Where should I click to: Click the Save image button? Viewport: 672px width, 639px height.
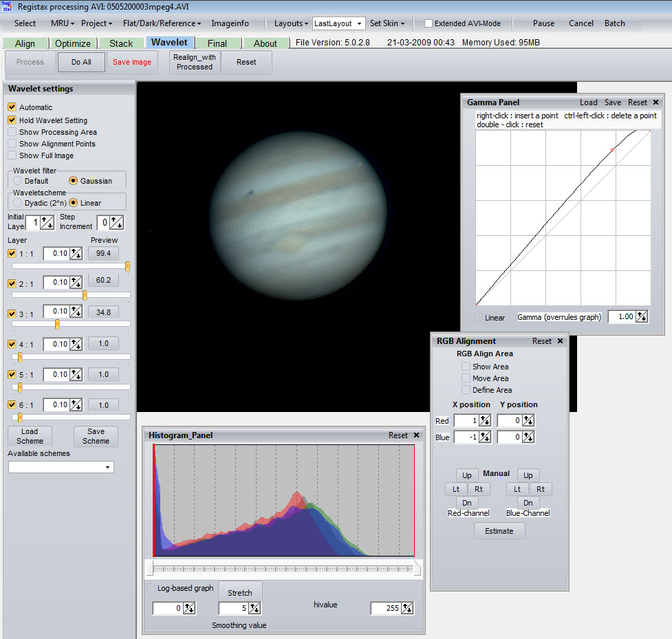(x=131, y=62)
